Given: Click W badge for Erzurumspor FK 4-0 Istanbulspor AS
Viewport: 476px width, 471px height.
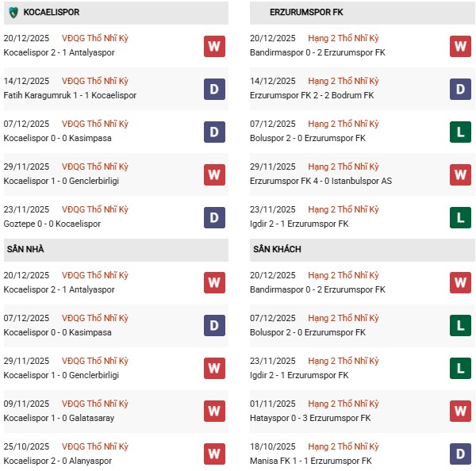Looking at the screenshot, I should 461,174.
